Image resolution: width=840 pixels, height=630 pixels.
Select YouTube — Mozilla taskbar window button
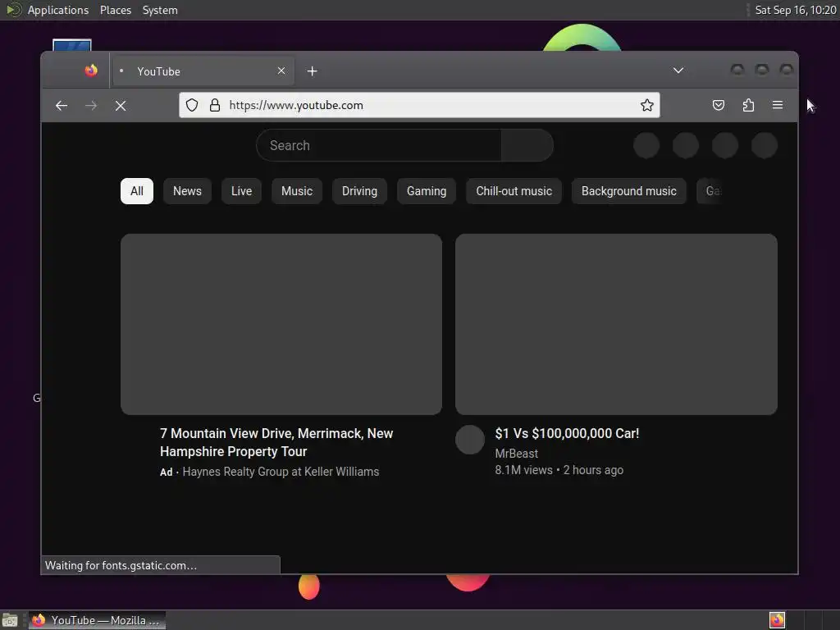(x=97, y=620)
